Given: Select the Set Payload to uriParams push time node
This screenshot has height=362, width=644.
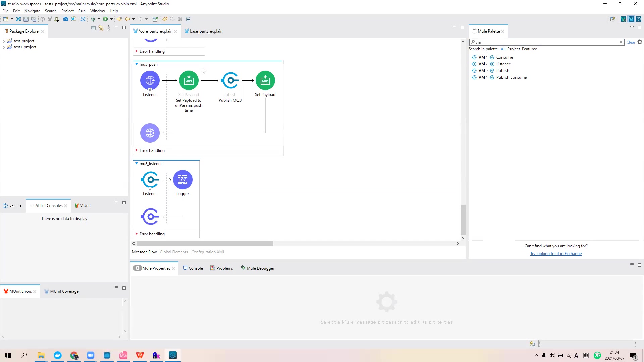Looking at the screenshot, I should point(189,80).
